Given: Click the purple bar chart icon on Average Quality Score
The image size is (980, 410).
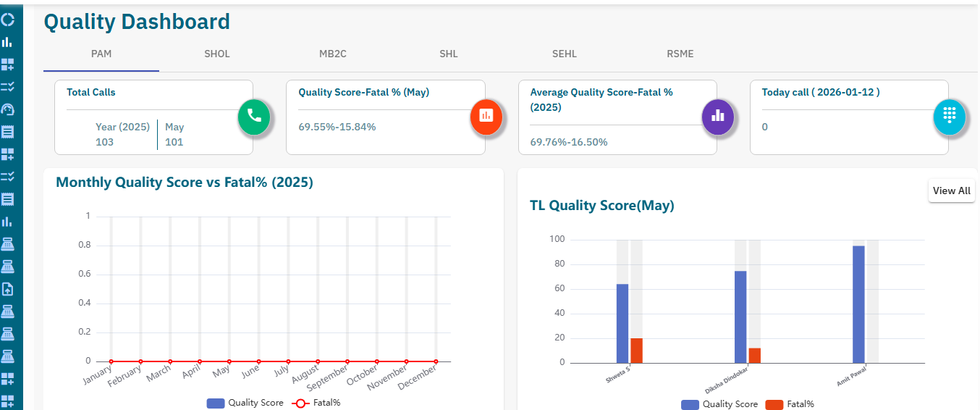Looking at the screenshot, I should coord(718,117).
